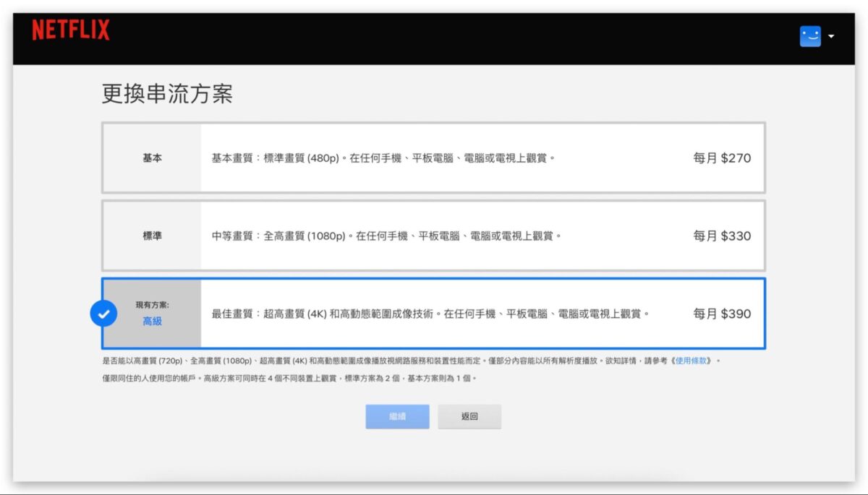Click the 最佳畫質 4K description text
The width and height of the screenshot is (868, 495).
click(x=430, y=314)
